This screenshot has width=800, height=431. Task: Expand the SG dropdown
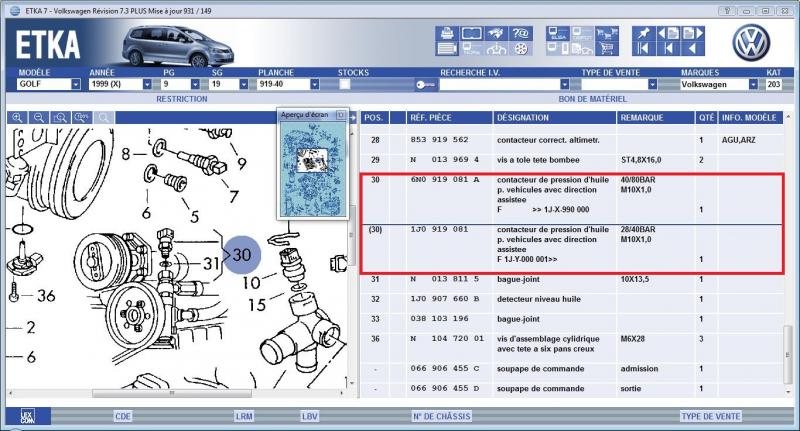click(x=243, y=84)
